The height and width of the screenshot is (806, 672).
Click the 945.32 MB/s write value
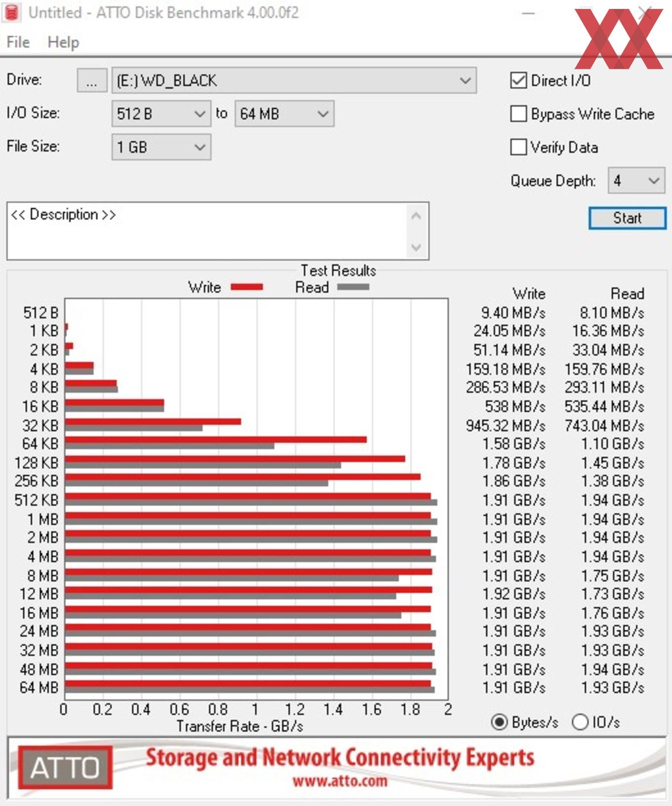pos(505,425)
